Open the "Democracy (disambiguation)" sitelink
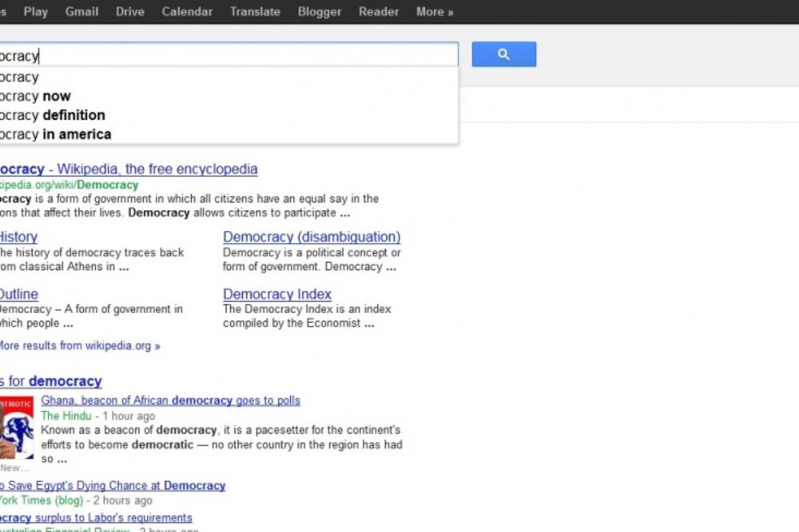The height and width of the screenshot is (532, 799). [312, 236]
